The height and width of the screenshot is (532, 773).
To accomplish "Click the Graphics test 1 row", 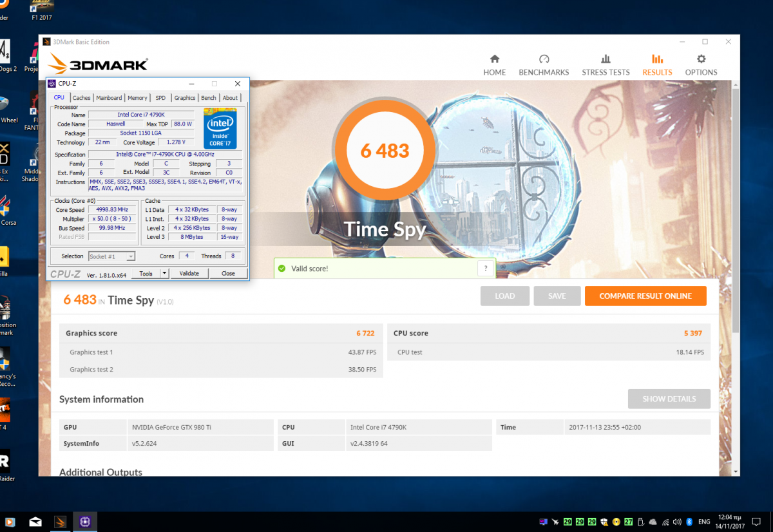I will [221, 352].
